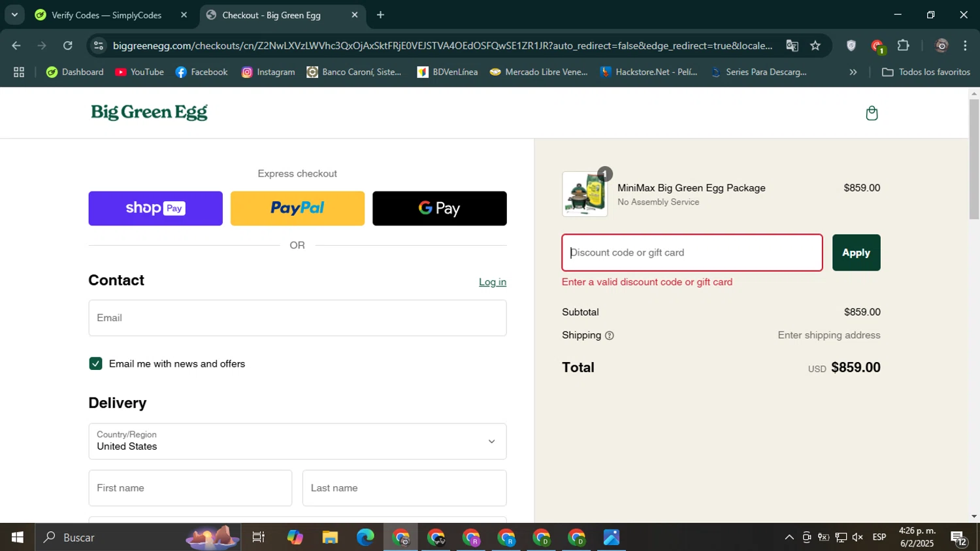Open the tab search dropdown arrow
980x551 pixels.
(x=14, y=15)
